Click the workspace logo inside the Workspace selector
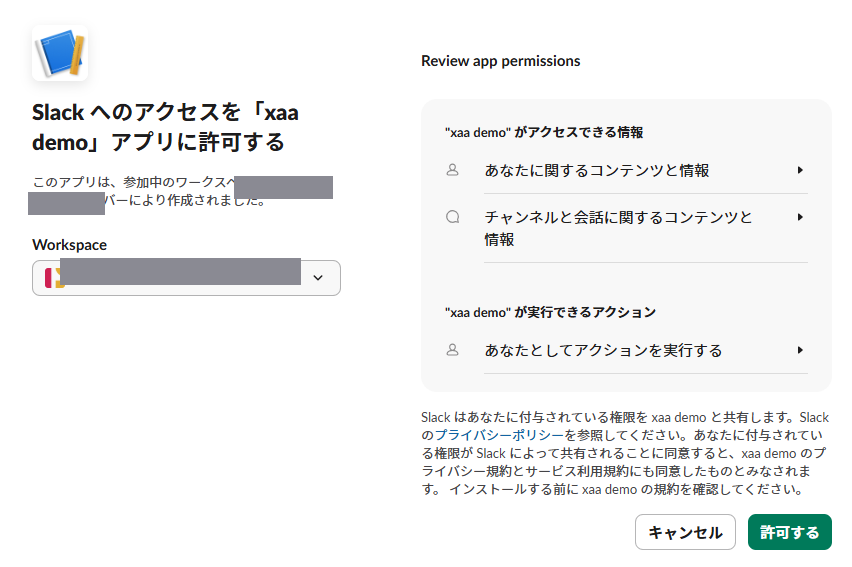 pos(54,278)
